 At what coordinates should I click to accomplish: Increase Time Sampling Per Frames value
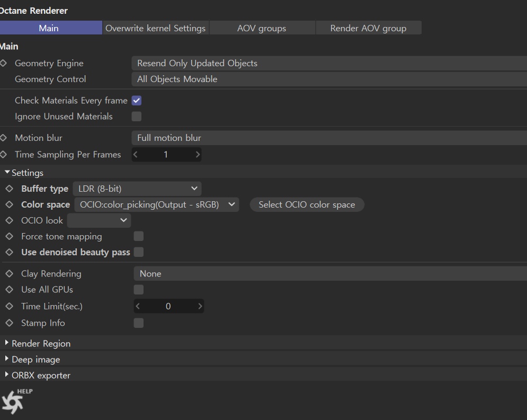point(198,155)
